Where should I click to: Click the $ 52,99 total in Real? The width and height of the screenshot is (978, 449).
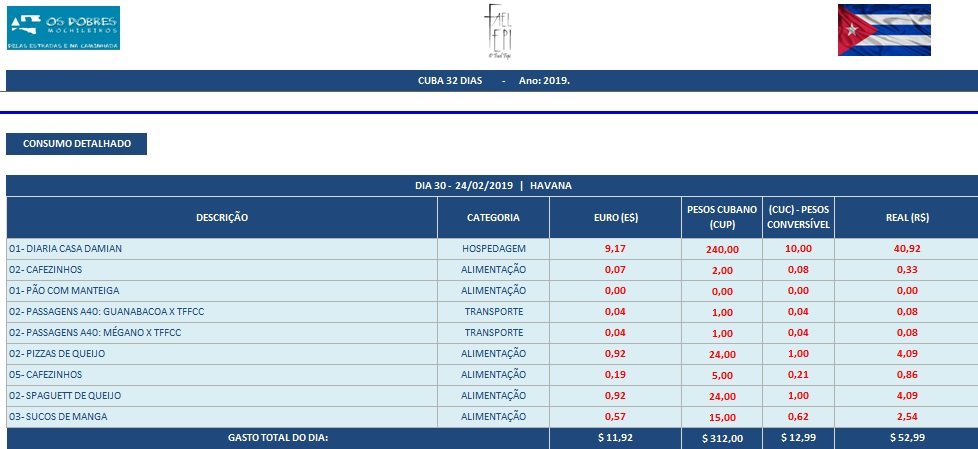[x=904, y=438]
